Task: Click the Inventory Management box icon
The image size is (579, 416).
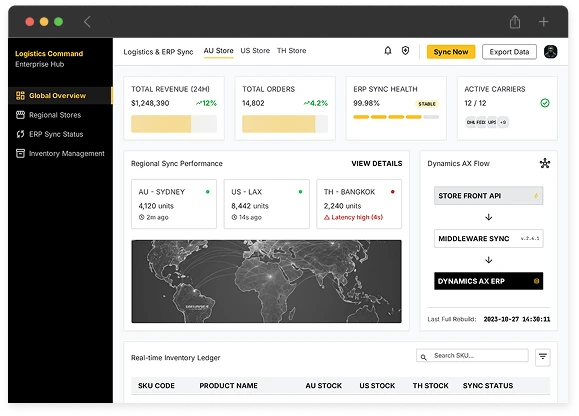Action: [x=20, y=153]
